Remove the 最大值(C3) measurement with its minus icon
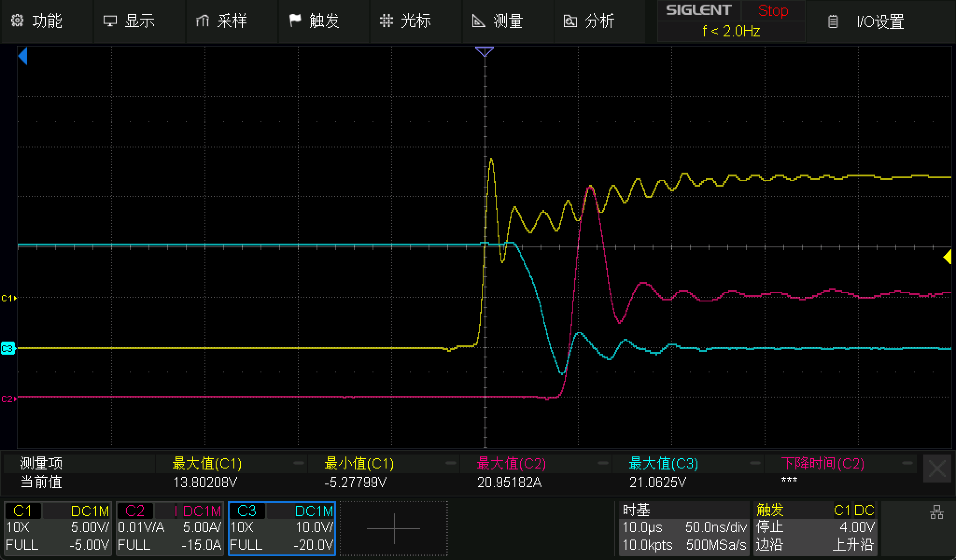Image resolution: width=956 pixels, height=560 pixels. pos(755,463)
